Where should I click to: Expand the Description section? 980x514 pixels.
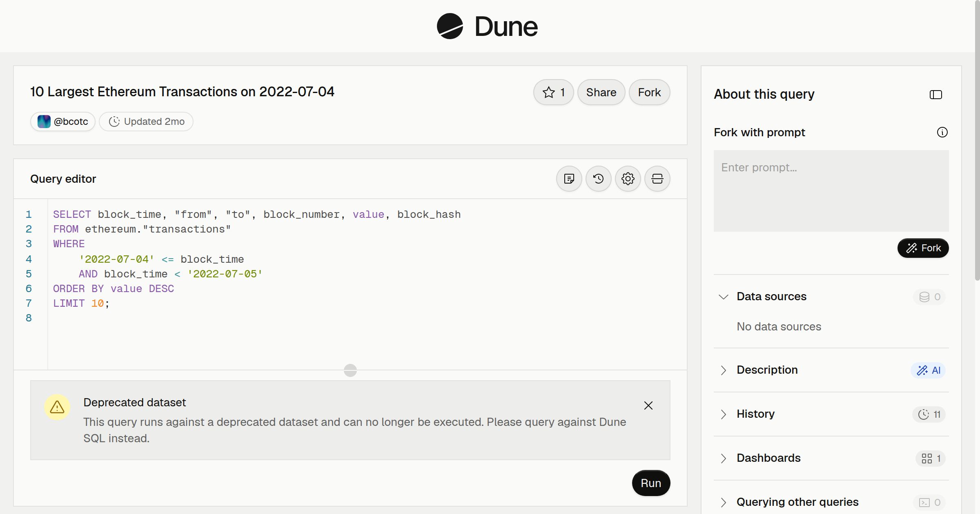(724, 370)
